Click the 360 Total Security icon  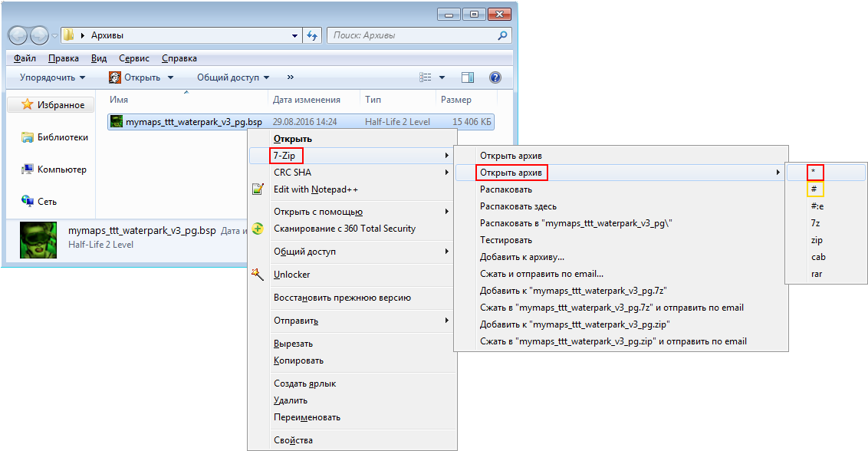tap(258, 229)
